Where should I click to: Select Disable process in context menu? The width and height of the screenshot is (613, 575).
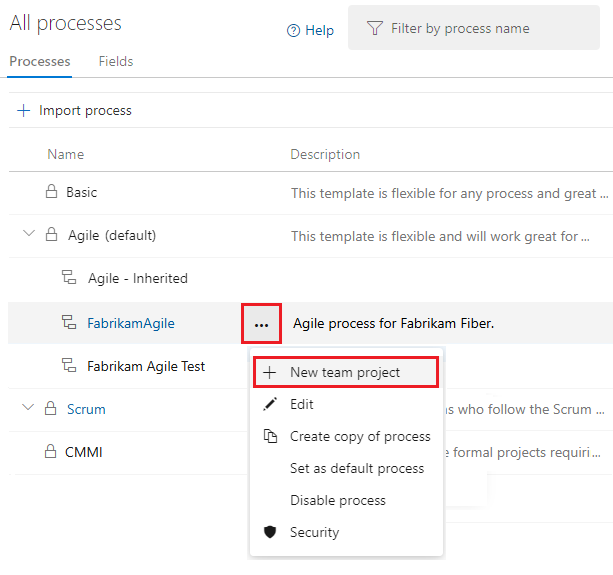click(x=337, y=500)
